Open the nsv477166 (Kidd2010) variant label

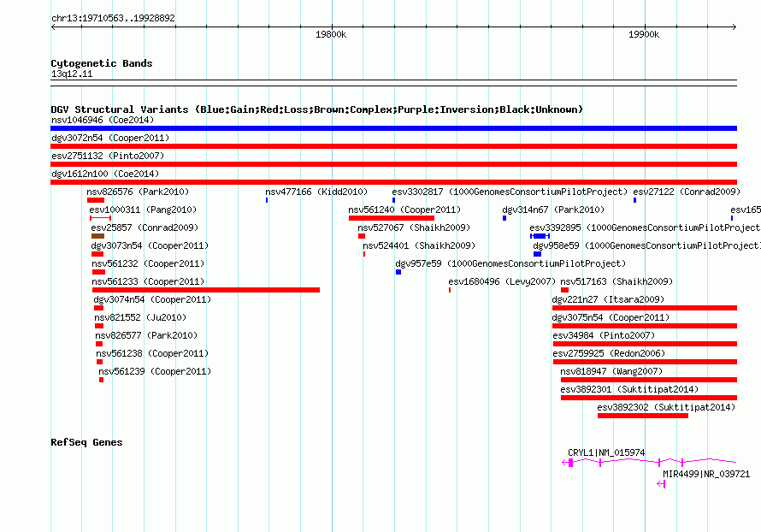(316, 192)
